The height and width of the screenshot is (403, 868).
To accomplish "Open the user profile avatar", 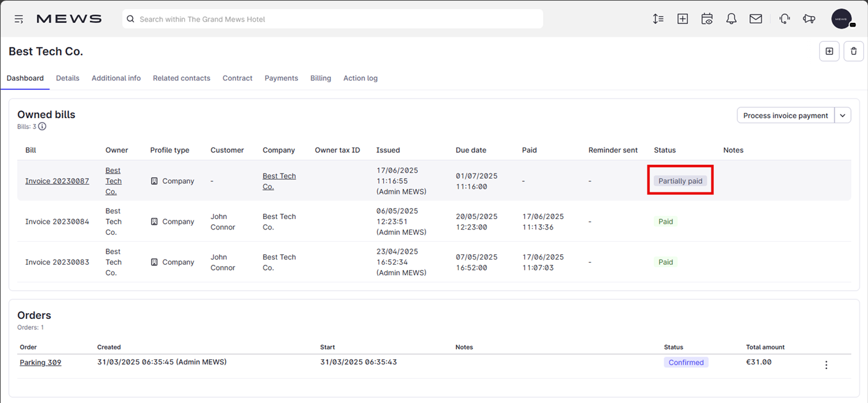I will coord(842,19).
